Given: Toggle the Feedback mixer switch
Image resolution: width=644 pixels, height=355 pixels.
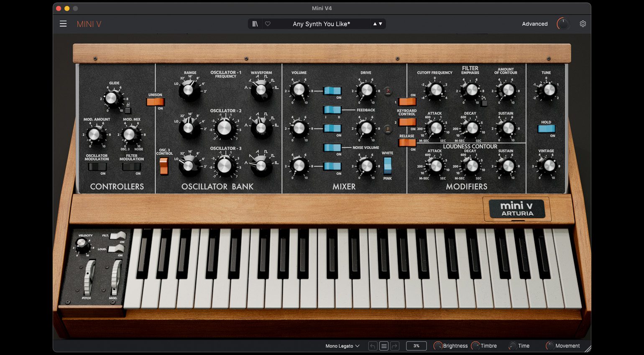Looking at the screenshot, I should tap(332, 110).
